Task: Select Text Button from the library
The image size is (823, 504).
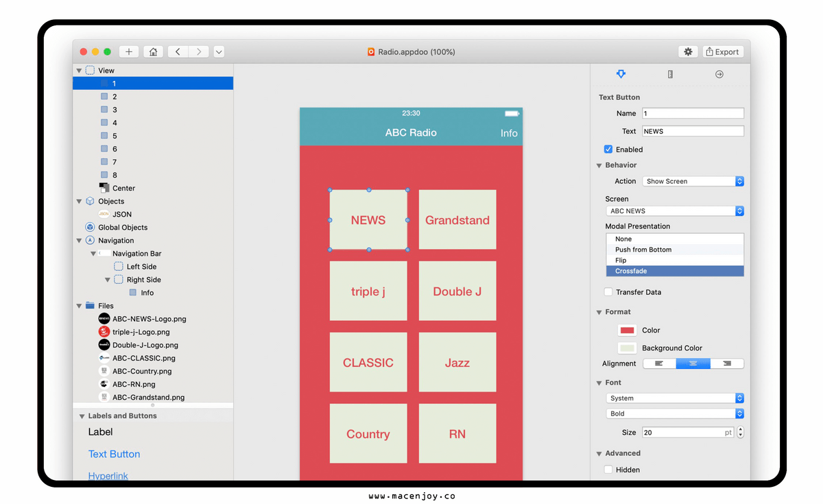Action: (x=114, y=454)
